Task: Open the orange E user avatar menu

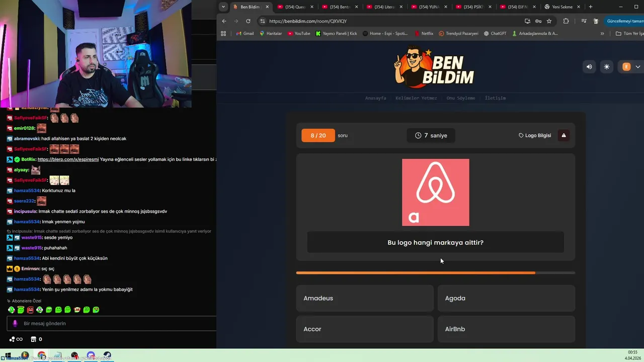Action: (626, 67)
